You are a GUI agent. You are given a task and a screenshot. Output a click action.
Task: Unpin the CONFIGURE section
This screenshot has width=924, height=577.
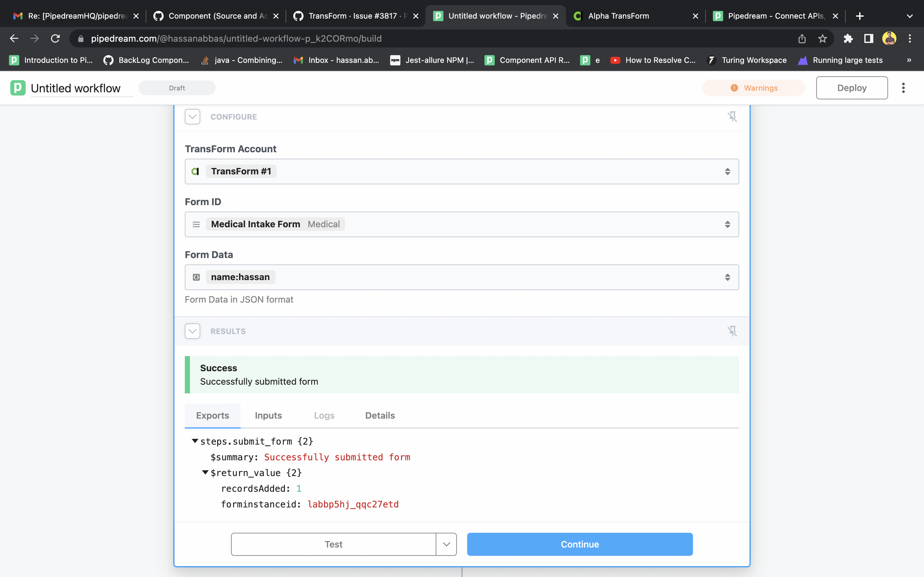[x=733, y=116]
